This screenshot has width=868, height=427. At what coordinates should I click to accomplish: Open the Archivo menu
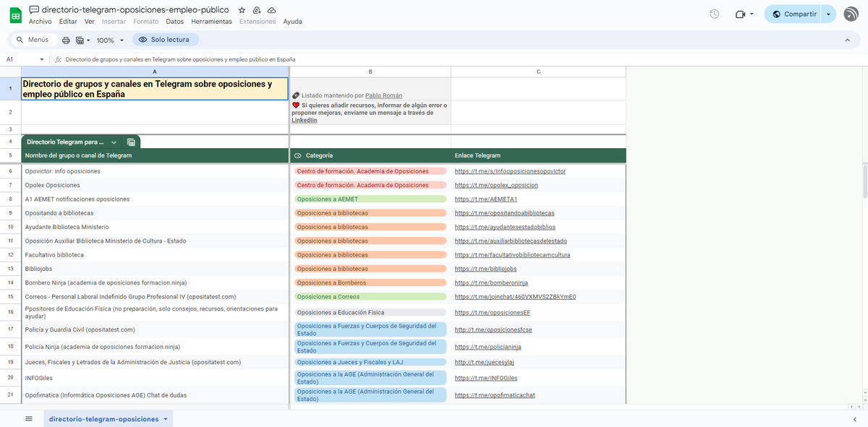pos(40,22)
